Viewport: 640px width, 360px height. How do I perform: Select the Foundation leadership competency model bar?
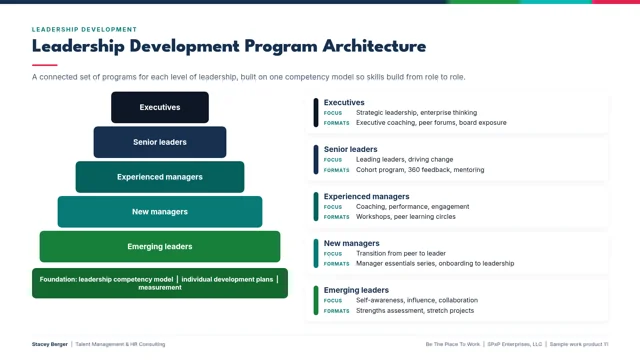pyautogui.click(x=160, y=283)
